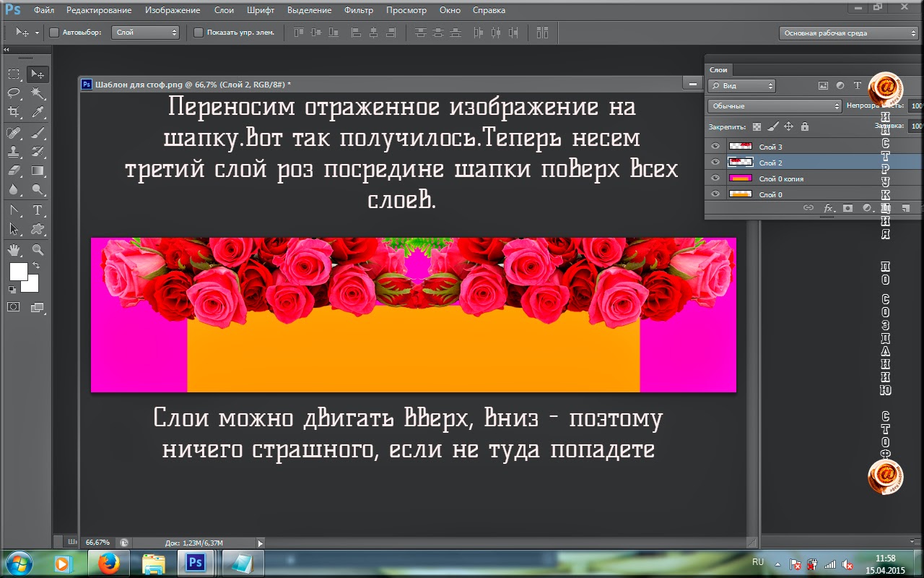Image resolution: width=924 pixels, height=578 pixels.
Task: Select the Horizontal Type tool
Action: pos(38,210)
